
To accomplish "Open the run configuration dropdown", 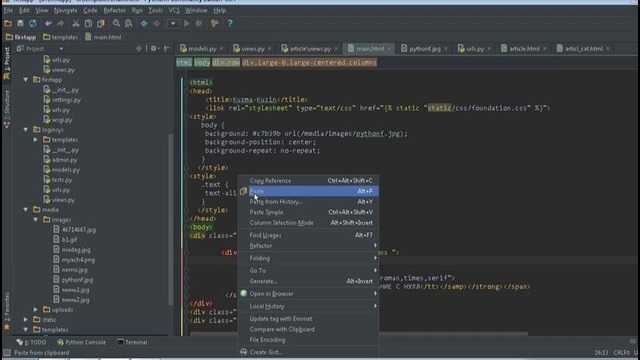I will 173,23.
